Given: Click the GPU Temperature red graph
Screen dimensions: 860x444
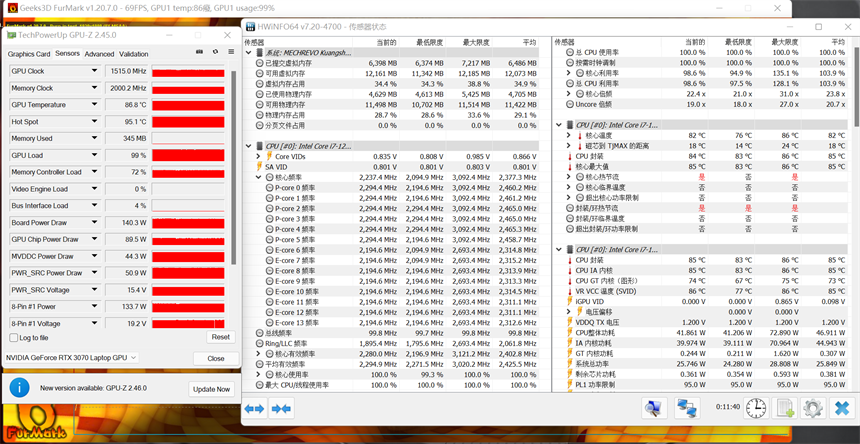Looking at the screenshot, I should pyautogui.click(x=188, y=105).
